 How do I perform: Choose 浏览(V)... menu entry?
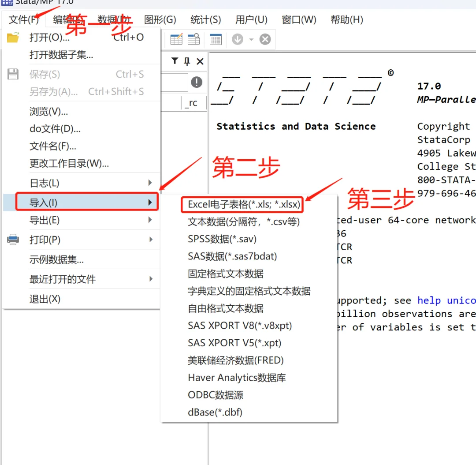82,112
